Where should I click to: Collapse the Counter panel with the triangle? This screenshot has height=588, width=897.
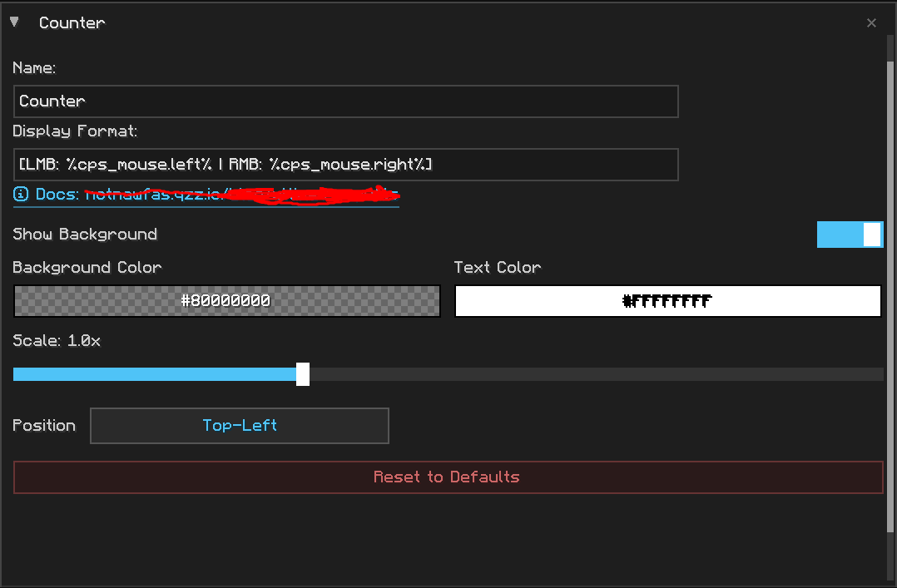14,22
